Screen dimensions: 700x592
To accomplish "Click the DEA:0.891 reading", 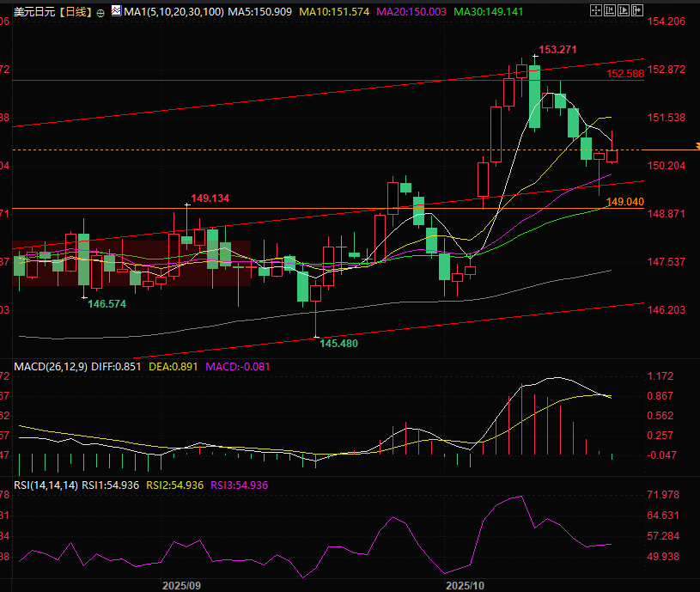I will pos(173,367).
